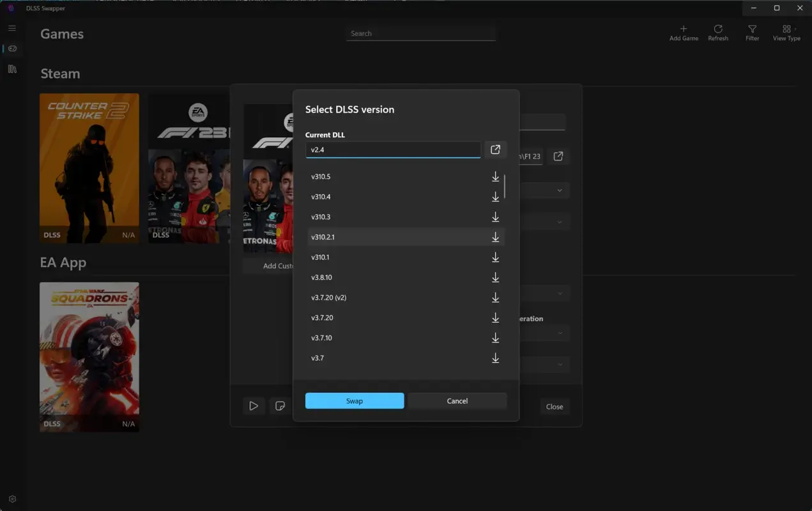Open the hamburger navigation menu
The image size is (812, 511).
coord(11,28)
